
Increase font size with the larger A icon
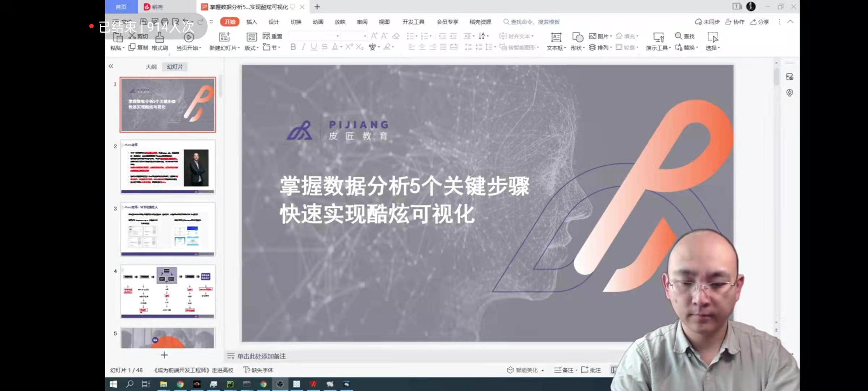pyautogui.click(x=374, y=36)
